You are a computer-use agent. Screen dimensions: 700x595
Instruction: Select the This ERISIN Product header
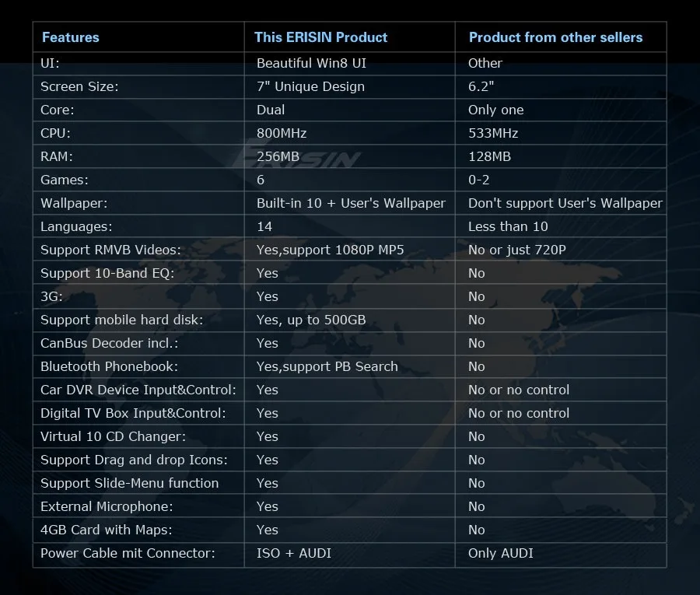pyautogui.click(x=320, y=37)
